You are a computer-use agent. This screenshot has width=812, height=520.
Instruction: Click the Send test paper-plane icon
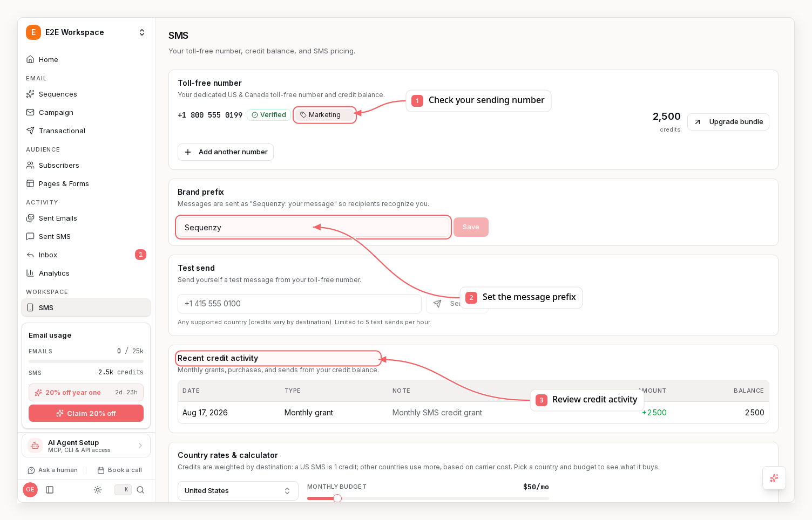click(x=437, y=304)
